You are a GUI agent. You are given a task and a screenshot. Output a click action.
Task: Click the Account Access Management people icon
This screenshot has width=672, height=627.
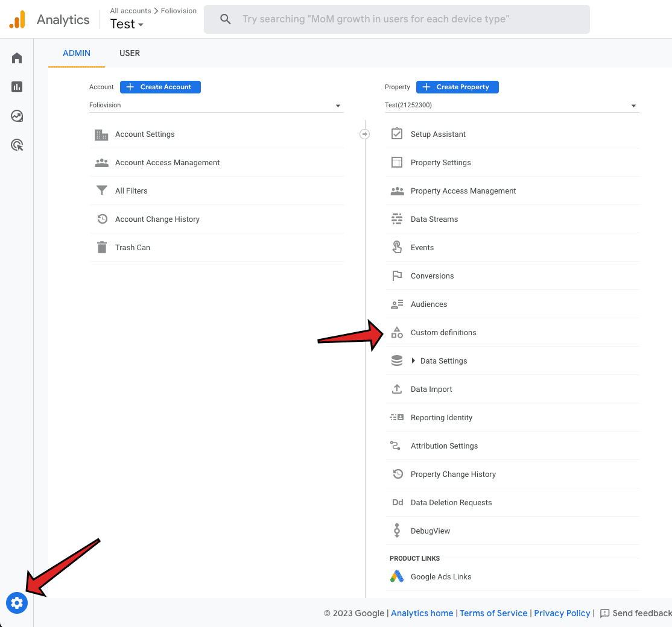(x=101, y=163)
